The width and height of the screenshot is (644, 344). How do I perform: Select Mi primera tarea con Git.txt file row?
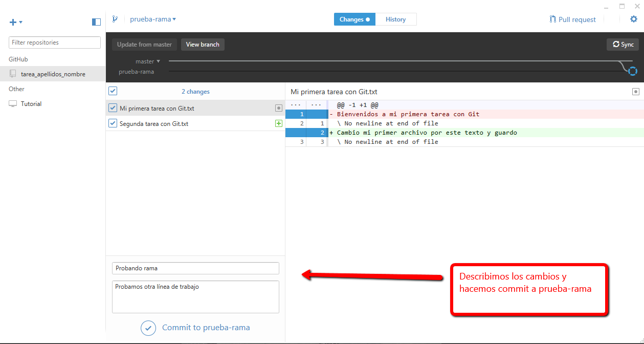tap(195, 108)
